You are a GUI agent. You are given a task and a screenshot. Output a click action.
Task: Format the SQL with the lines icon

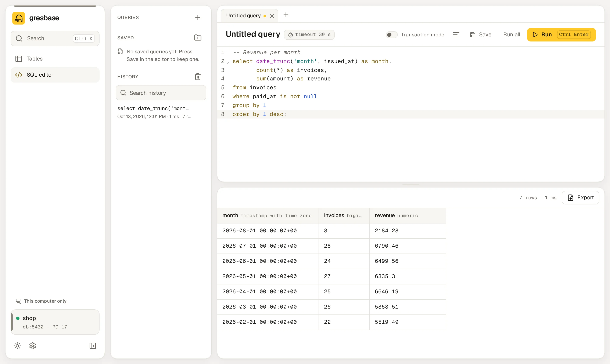(x=456, y=34)
